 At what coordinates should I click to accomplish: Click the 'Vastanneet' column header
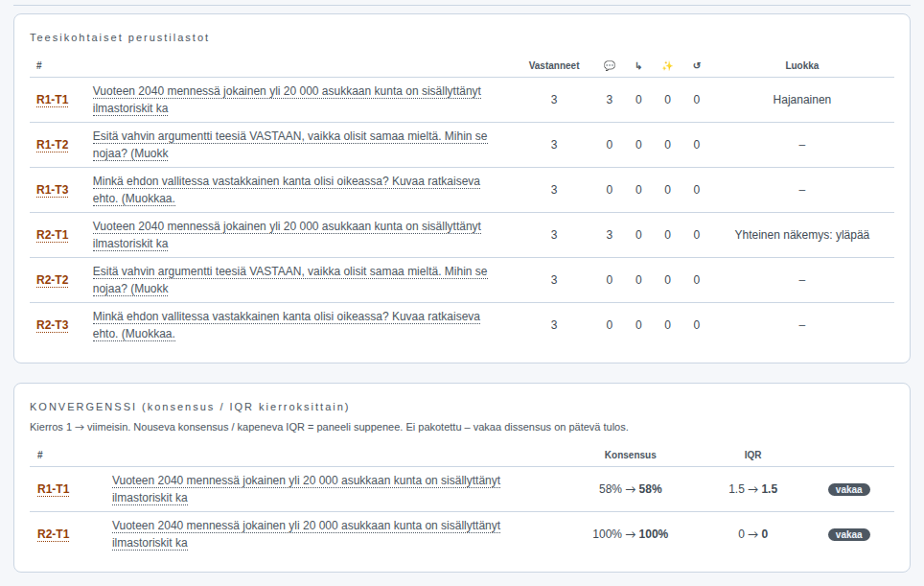pos(554,65)
